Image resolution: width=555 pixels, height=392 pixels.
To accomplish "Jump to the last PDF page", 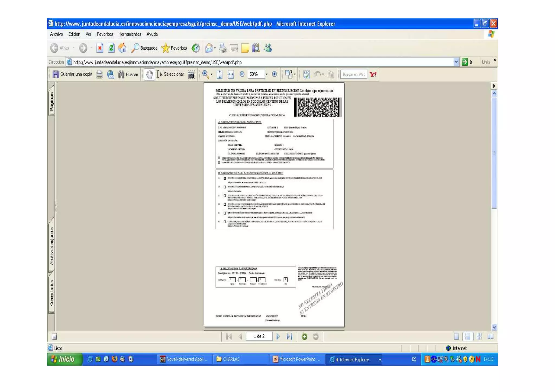I will pos(289,336).
